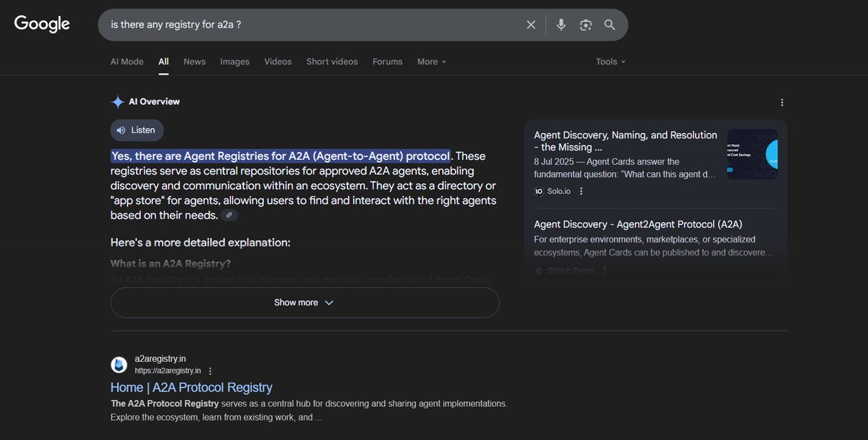Switch to AI Mode tab
This screenshot has width=868, height=440.
tap(127, 62)
